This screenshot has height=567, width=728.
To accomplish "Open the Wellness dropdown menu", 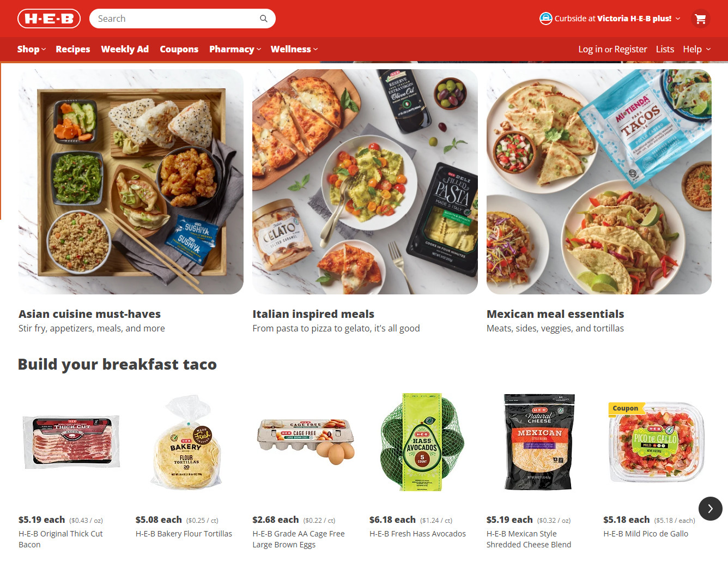I will click(294, 49).
